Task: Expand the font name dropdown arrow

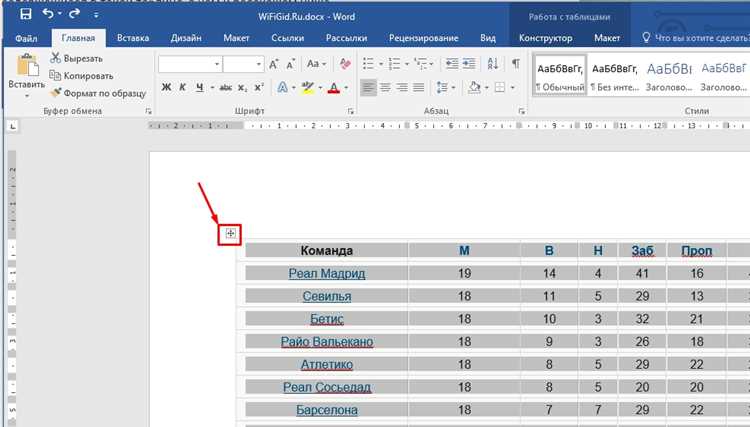Action: coord(217,64)
